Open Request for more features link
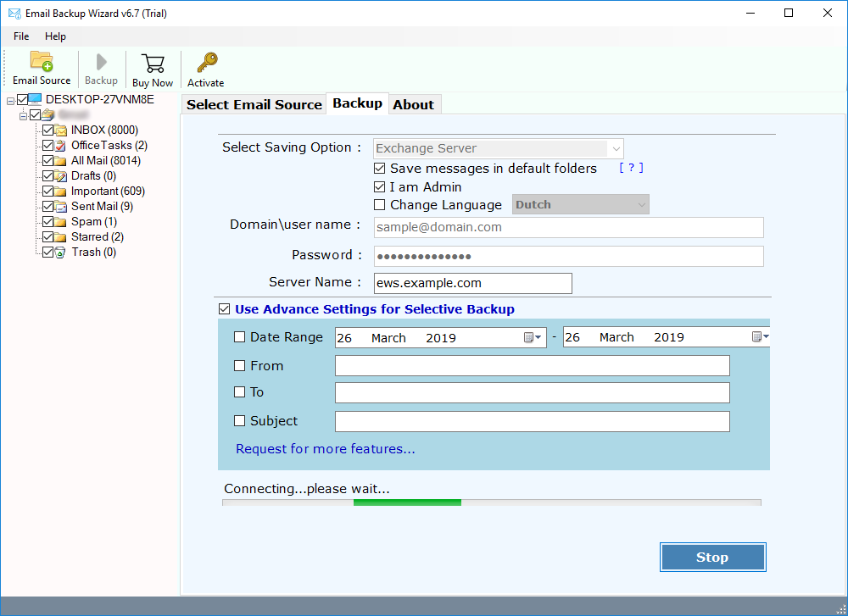 point(326,449)
